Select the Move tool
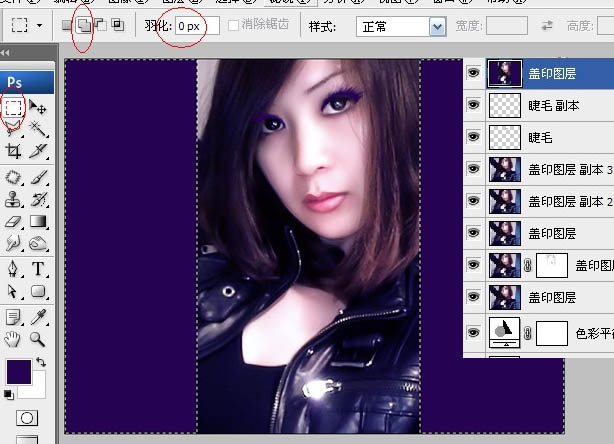 38,107
